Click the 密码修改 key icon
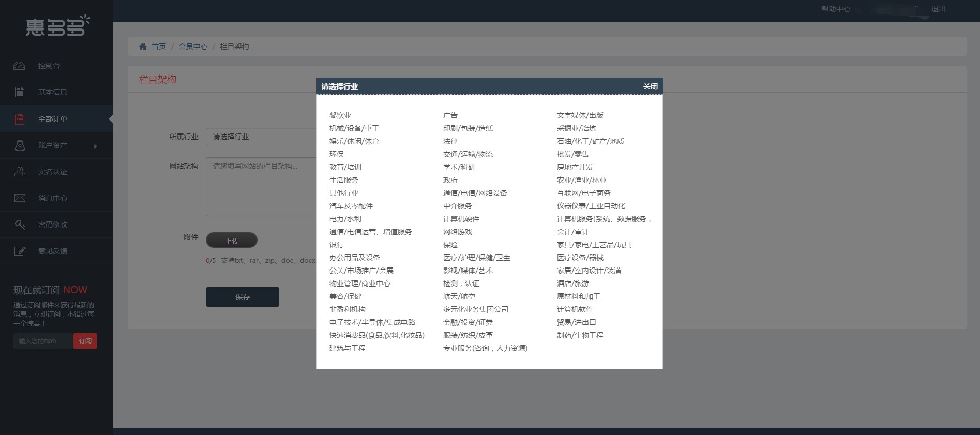This screenshot has width=980, height=435. point(19,224)
